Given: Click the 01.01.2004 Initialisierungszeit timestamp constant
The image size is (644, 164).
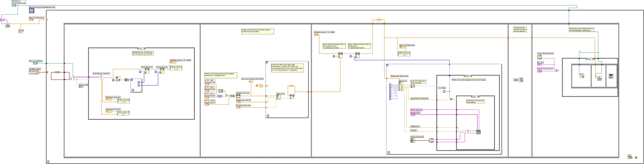Looking at the screenshot, I should pyautogui.click(x=34, y=72).
